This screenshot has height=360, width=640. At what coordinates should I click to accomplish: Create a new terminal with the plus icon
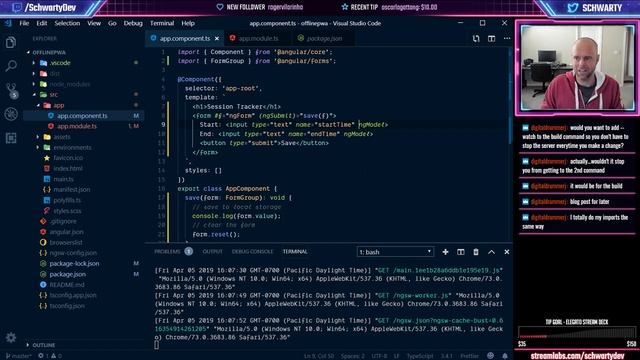445,252
